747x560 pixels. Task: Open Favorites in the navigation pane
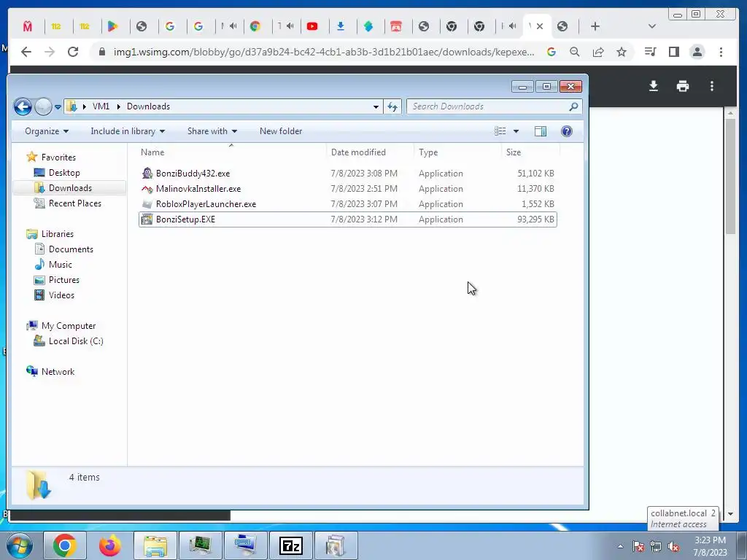58,157
